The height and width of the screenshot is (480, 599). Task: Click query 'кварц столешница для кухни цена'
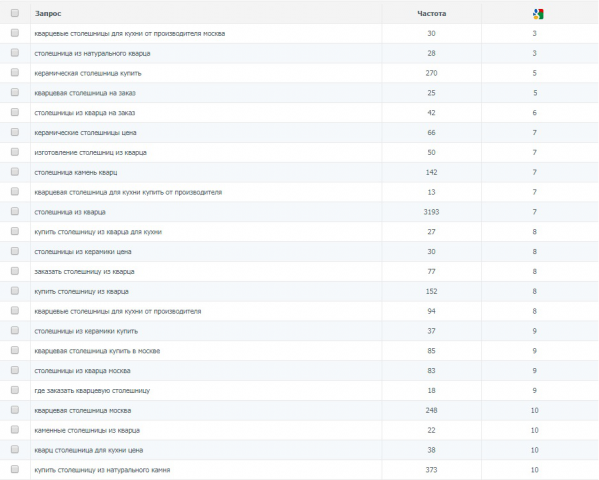pyautogui.click(x=89, y=451)
